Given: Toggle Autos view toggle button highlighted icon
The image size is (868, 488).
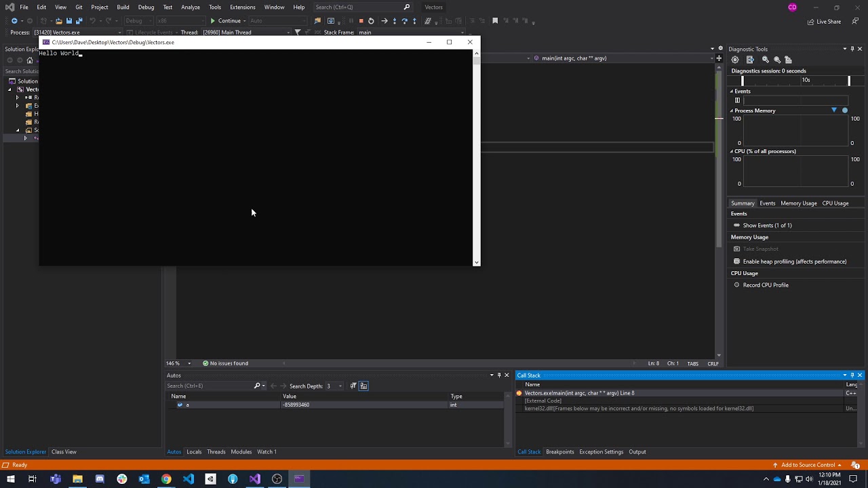Looking at the screenshot, I should (363, 386).
